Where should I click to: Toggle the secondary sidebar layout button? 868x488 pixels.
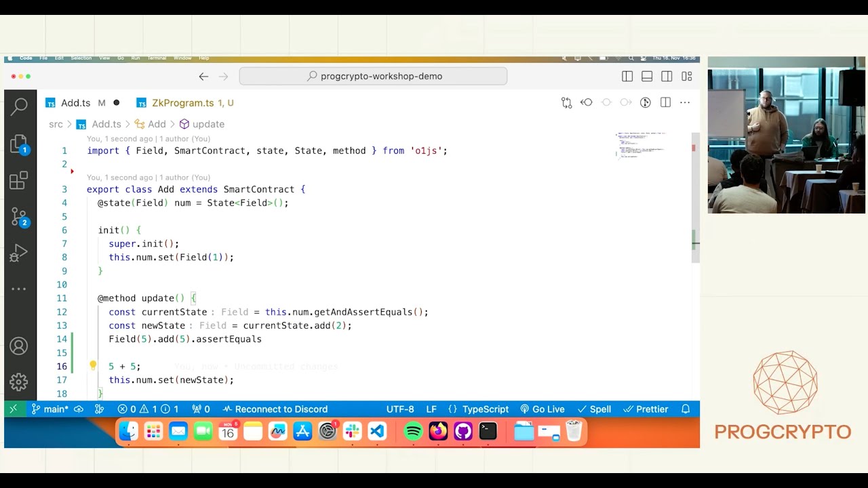click(x=667, y=77)
